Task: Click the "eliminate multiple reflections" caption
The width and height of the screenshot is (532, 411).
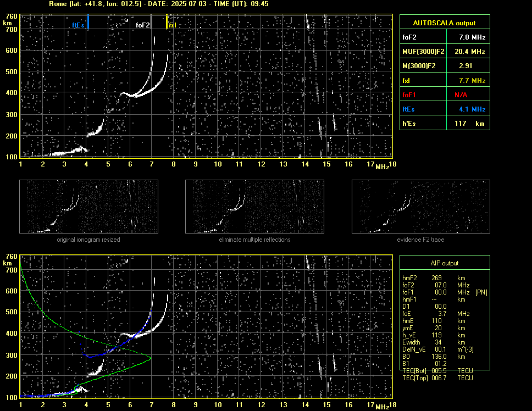Action: click(x=254, y=240)
